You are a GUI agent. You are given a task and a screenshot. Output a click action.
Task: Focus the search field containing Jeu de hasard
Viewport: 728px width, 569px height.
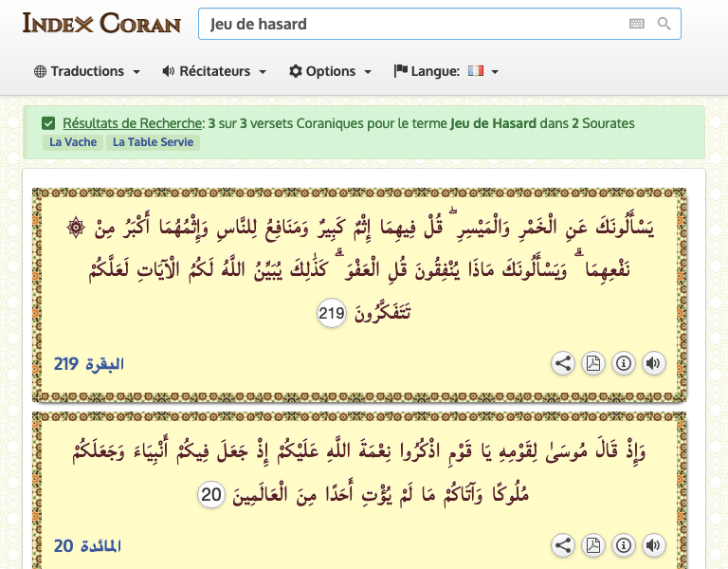click(439, 24)
